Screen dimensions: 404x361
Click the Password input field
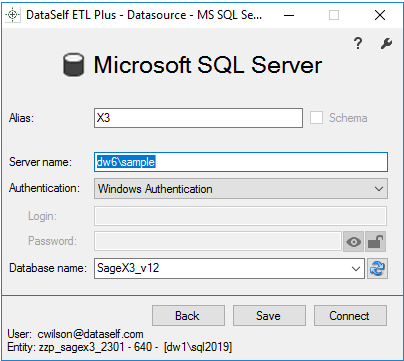tap(218, 241)
